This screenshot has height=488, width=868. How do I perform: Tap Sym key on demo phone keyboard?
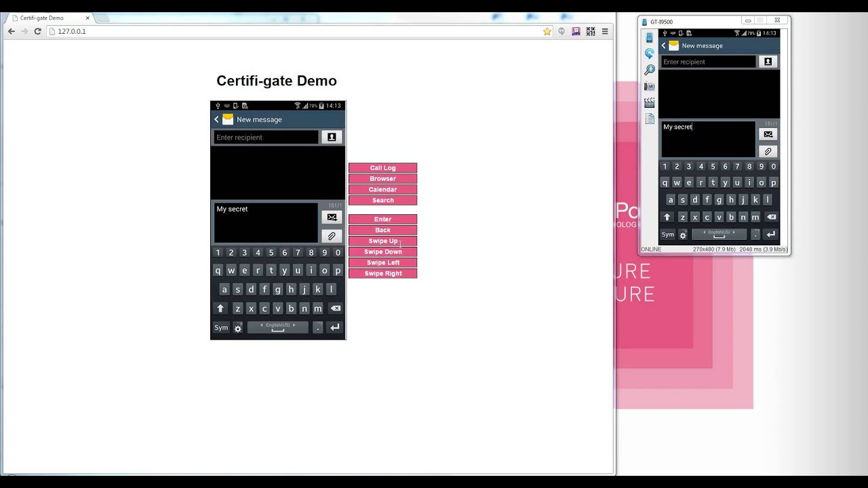pos(221,327)
